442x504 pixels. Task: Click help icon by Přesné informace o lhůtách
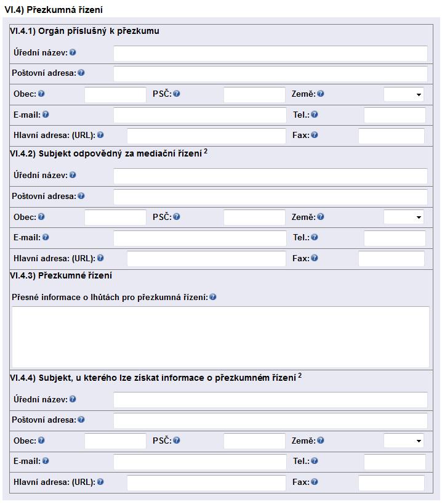point(212,297)
